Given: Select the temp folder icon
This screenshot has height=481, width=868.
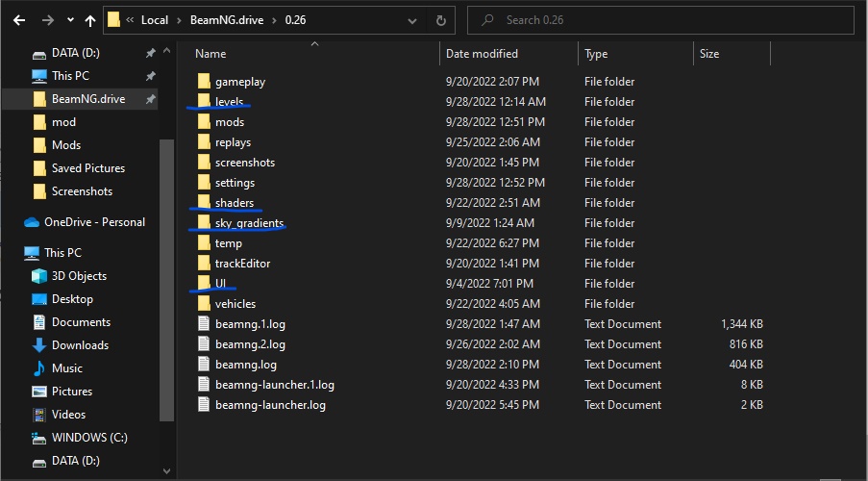Looking at the screenshot, I should click(204, 243).
